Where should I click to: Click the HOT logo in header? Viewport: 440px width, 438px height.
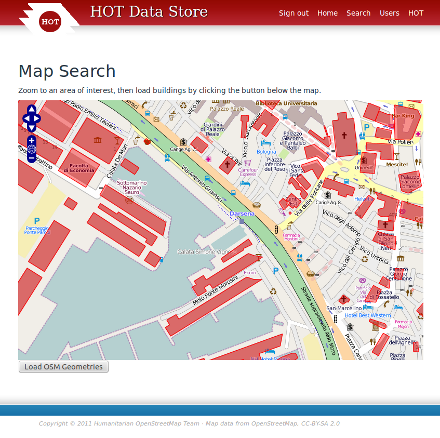[50, 21]
